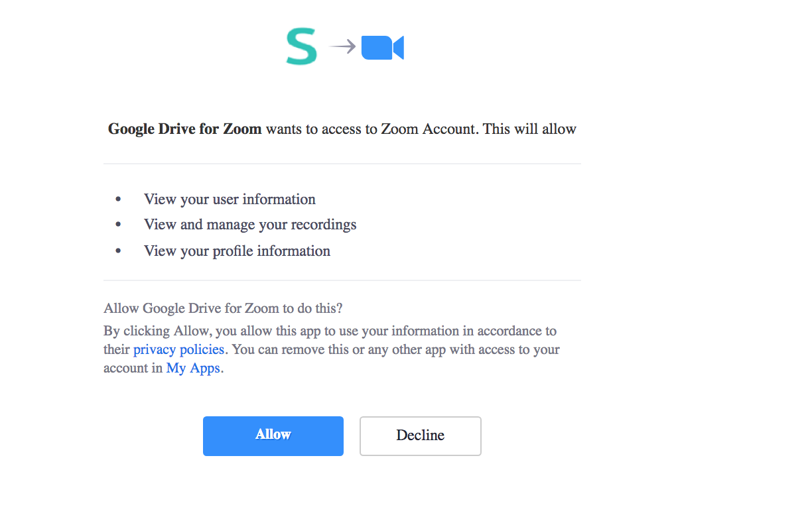Click 'View your profile information' permission text
This screenshot has height=525, width=812.
(x=237, y=251)
